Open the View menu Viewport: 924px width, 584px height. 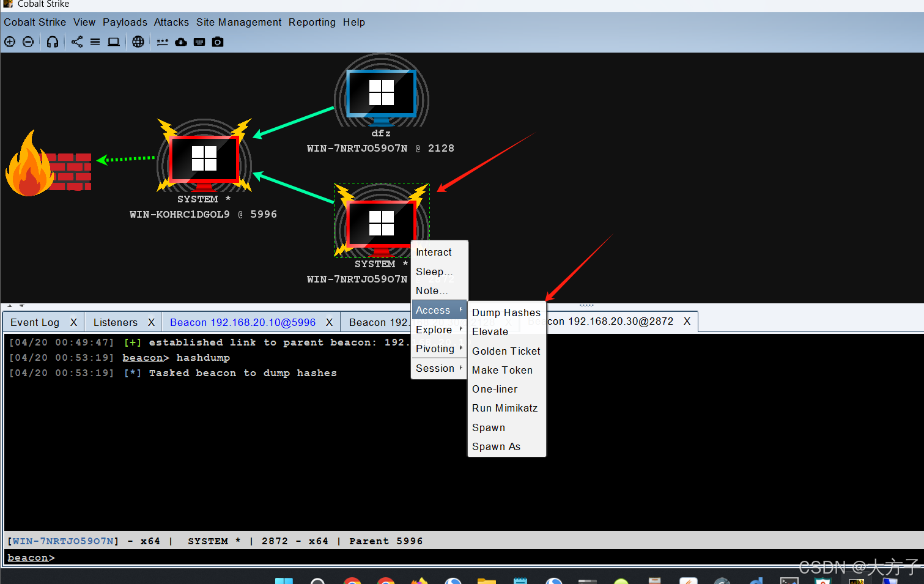click(x=84, y=22)
